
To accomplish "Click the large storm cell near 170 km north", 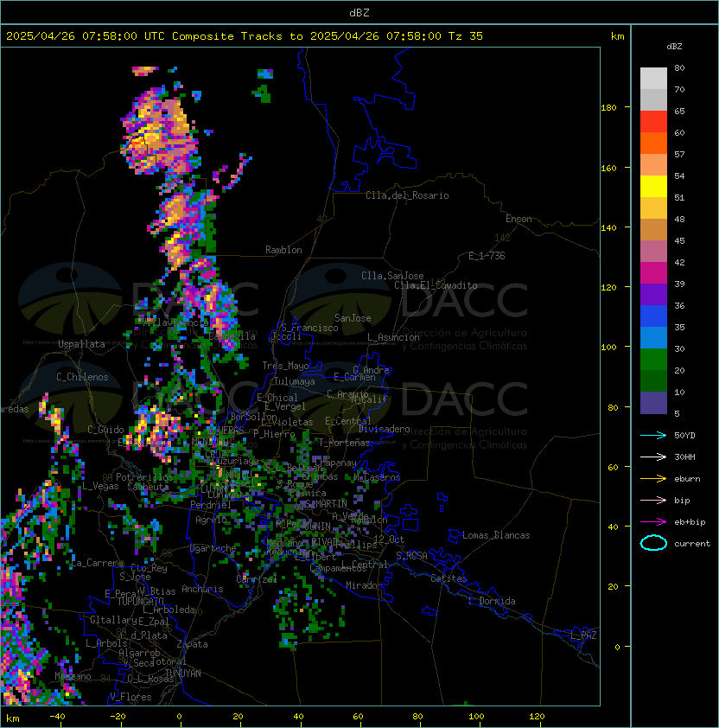I will coord(160,132).
